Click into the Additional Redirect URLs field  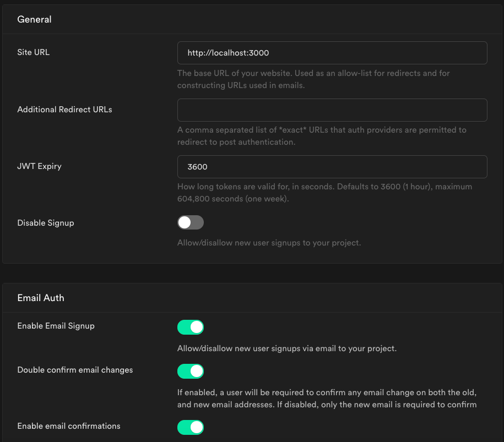click(x=332, y=110)
